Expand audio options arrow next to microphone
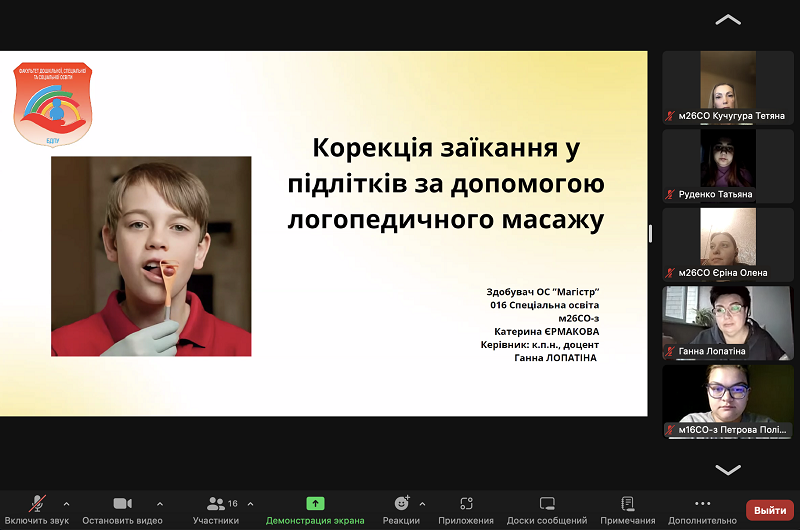This screenshot has width=800, height=530. [x=66, y=503]
